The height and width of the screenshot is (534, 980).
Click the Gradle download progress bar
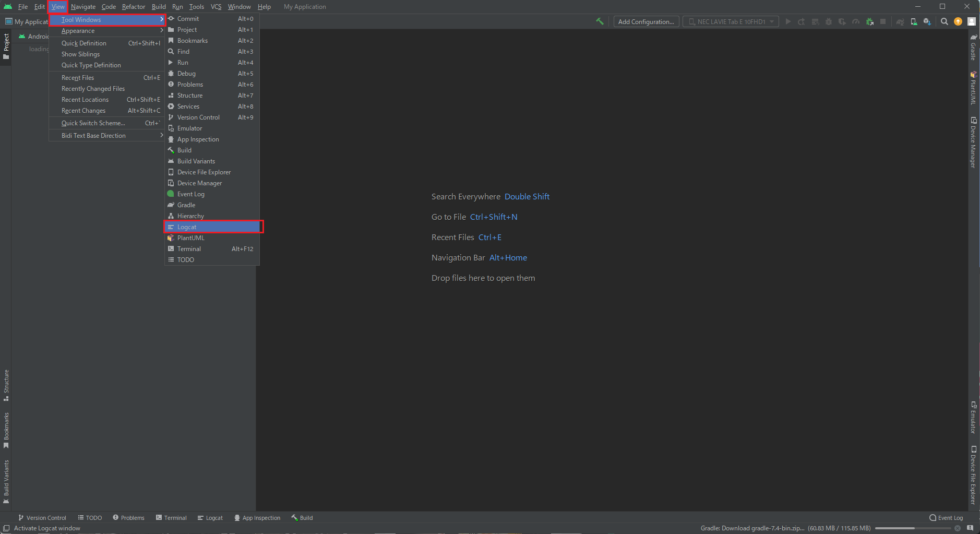coord(913,528)
